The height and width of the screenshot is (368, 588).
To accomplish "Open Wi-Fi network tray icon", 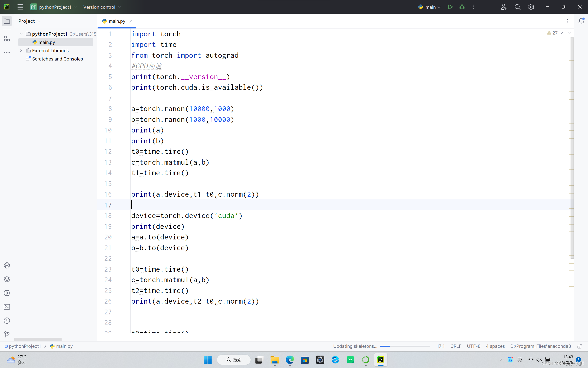I will pyautogui.click(x=531, y=360).
